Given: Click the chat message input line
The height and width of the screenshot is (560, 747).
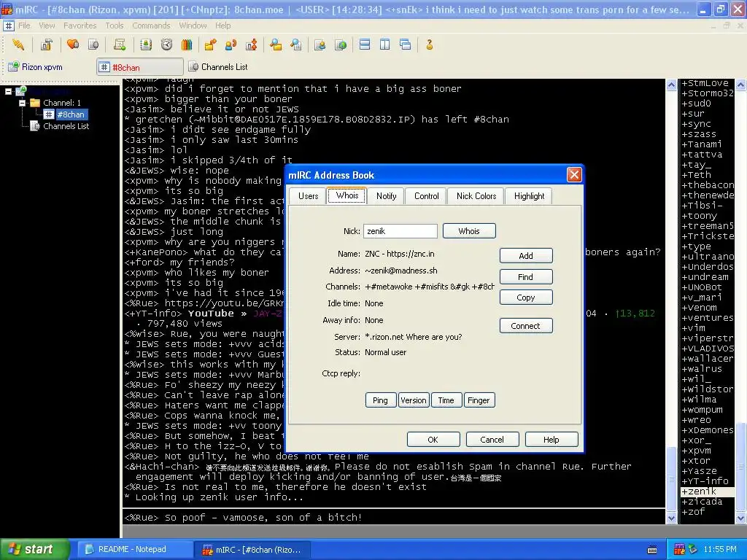Looking at the screenshot, I should 393,517.
